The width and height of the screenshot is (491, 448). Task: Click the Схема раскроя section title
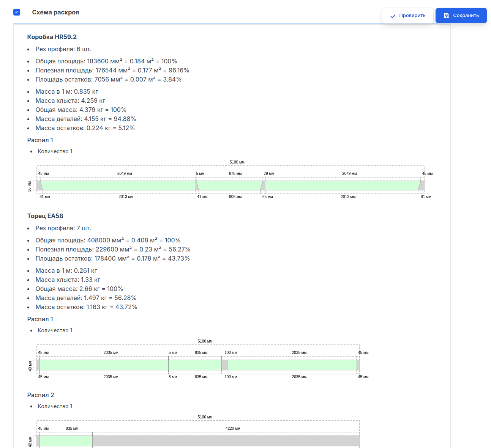[x=55, y=13]
